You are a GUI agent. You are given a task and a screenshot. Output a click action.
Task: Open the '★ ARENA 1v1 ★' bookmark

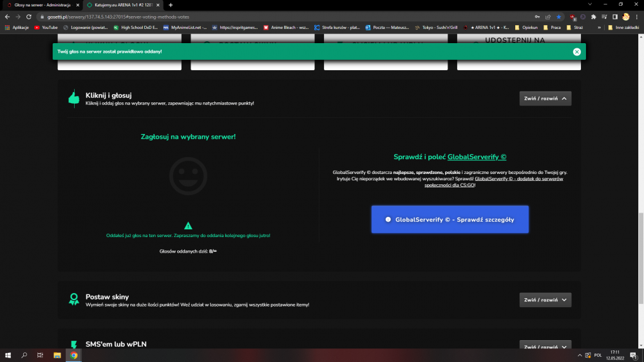(486, 28)
